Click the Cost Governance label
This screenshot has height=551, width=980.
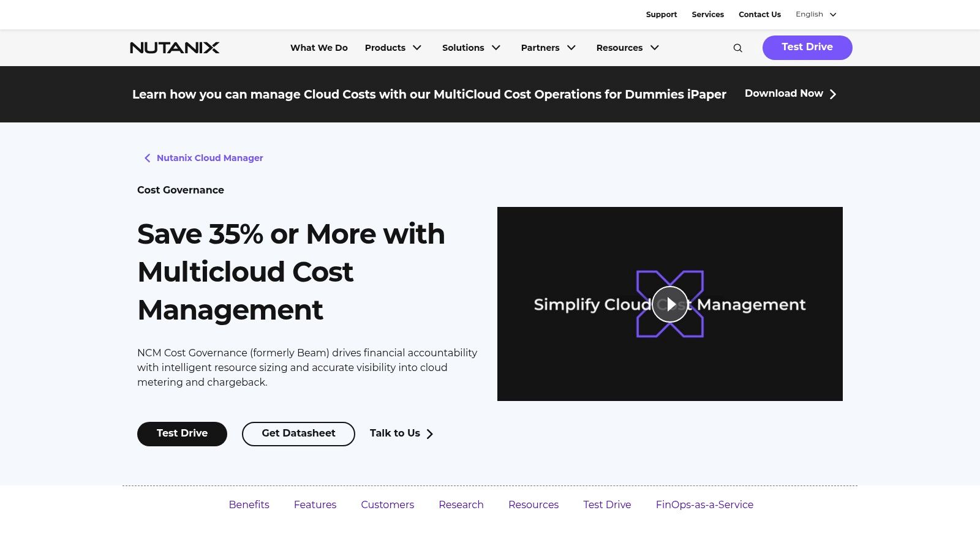[181, 190]
